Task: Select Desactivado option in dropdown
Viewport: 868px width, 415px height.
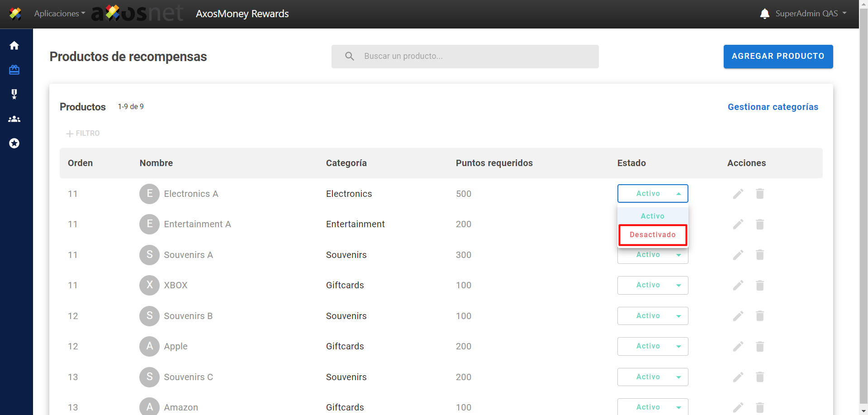Action: (x=652, y=235)
